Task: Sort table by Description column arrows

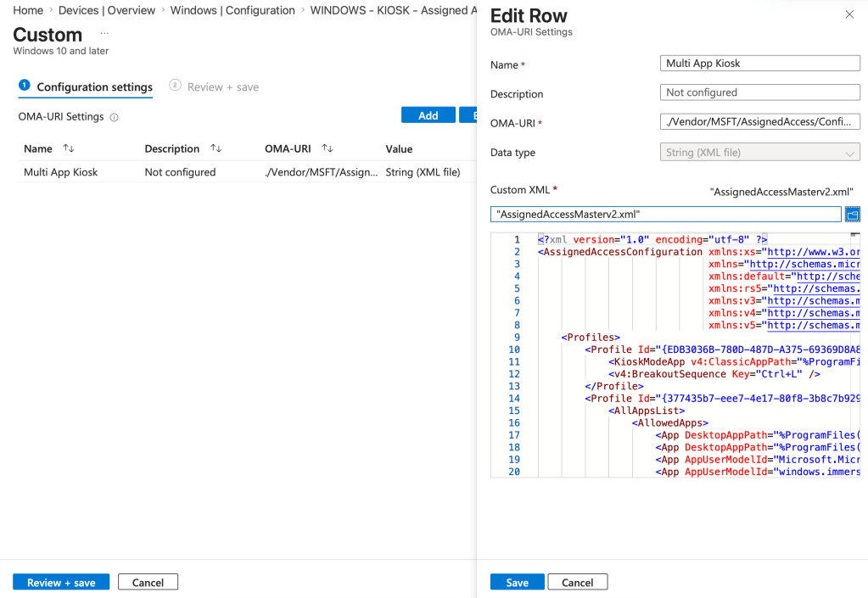Action: [216, 148]
